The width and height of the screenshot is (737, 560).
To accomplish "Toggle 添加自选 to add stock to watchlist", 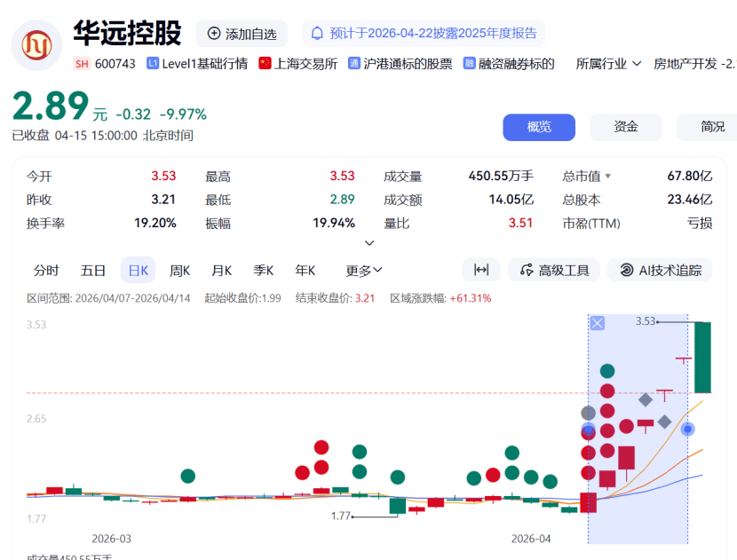I will (241, 33).
